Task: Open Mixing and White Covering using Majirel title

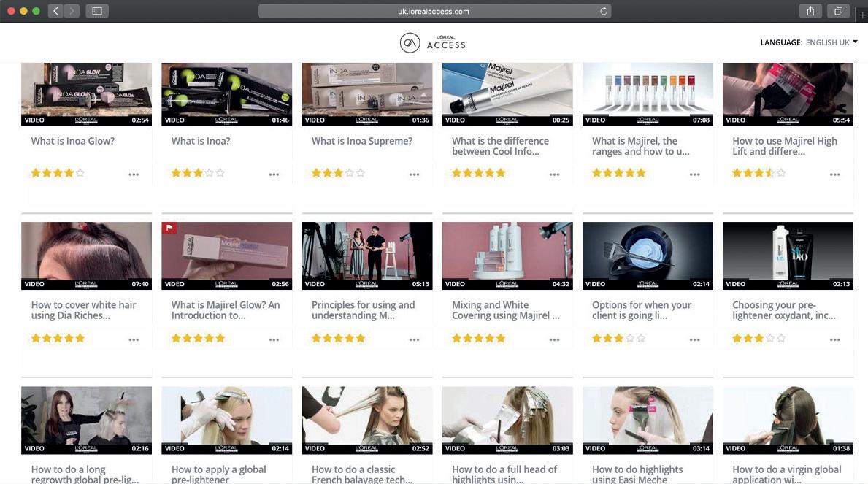Action: point(505,310)
